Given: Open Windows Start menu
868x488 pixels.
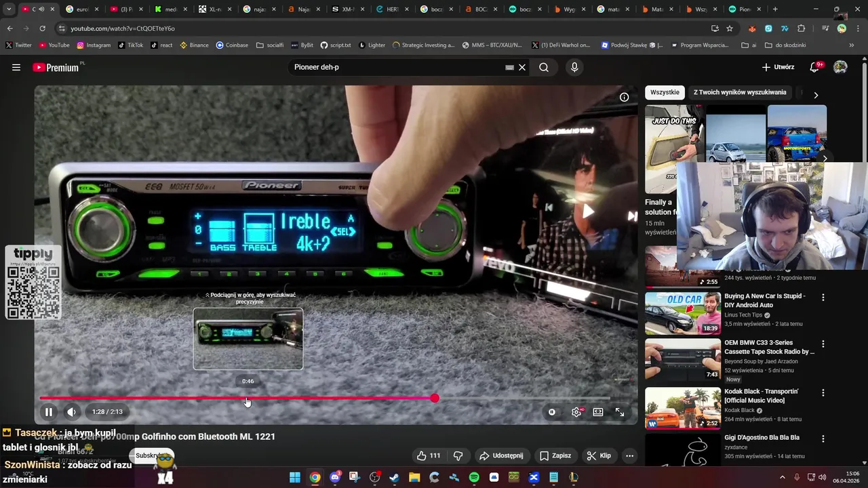Looking at the screenshot, I should click(x=295, y=477).
